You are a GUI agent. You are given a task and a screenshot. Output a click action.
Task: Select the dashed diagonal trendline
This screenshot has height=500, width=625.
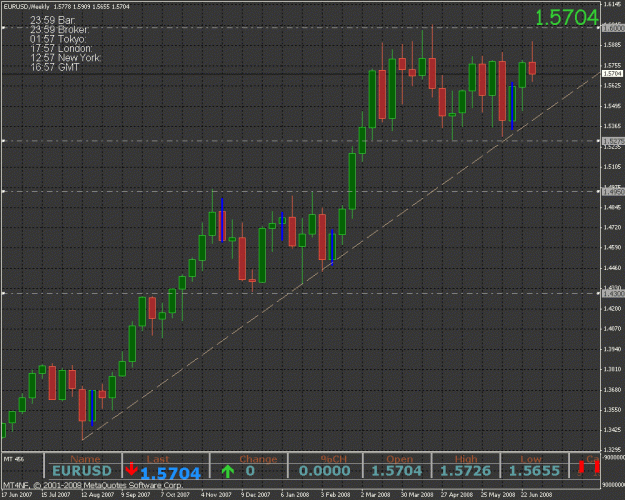click(x=341, y=256)
